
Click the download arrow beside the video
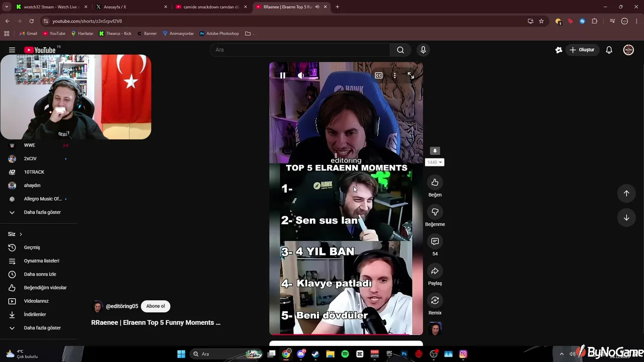435,151
